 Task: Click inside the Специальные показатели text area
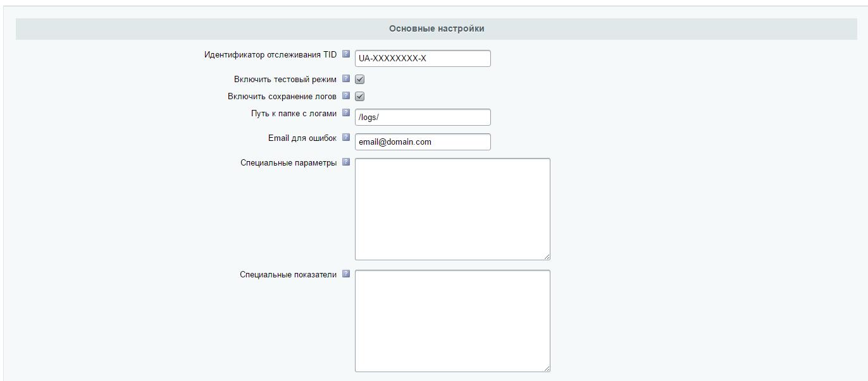point(452,320)
